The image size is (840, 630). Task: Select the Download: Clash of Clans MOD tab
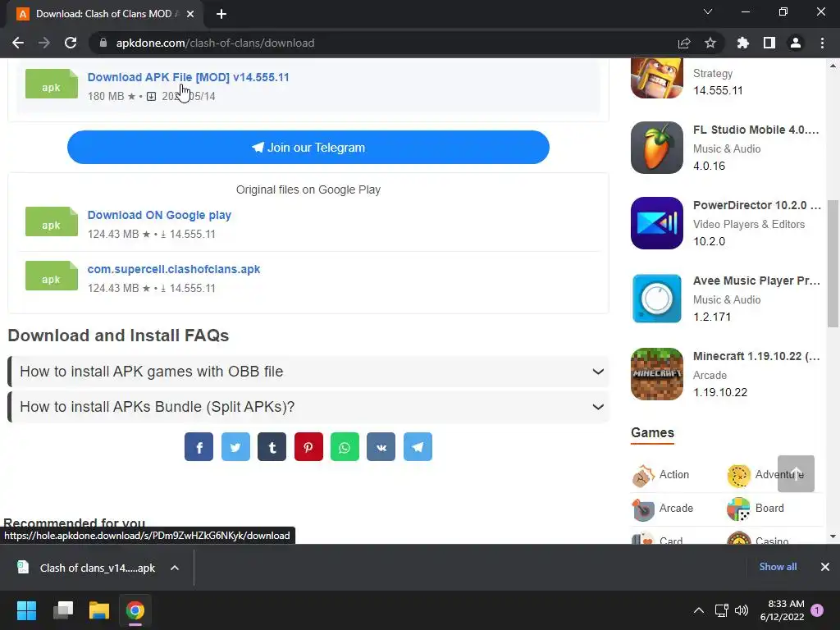[x=104, y=14]
